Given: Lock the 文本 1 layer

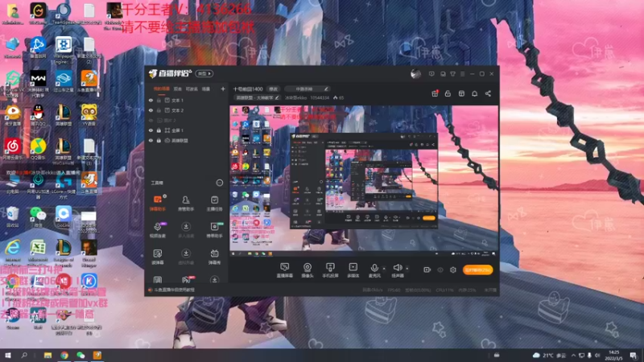Looking at the screenshot, I should pyautogui.click(x=159, y=100).
